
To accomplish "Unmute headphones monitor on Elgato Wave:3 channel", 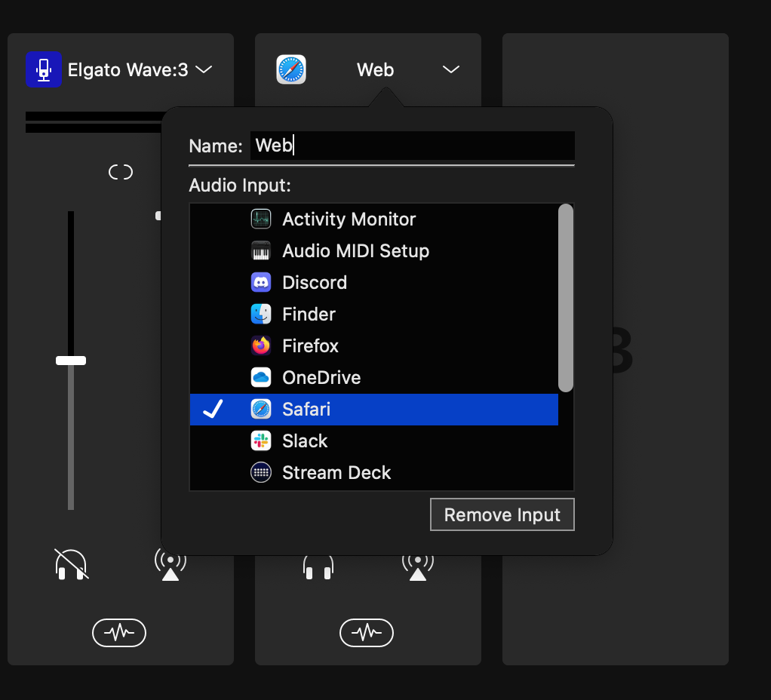I will (72, 564).
